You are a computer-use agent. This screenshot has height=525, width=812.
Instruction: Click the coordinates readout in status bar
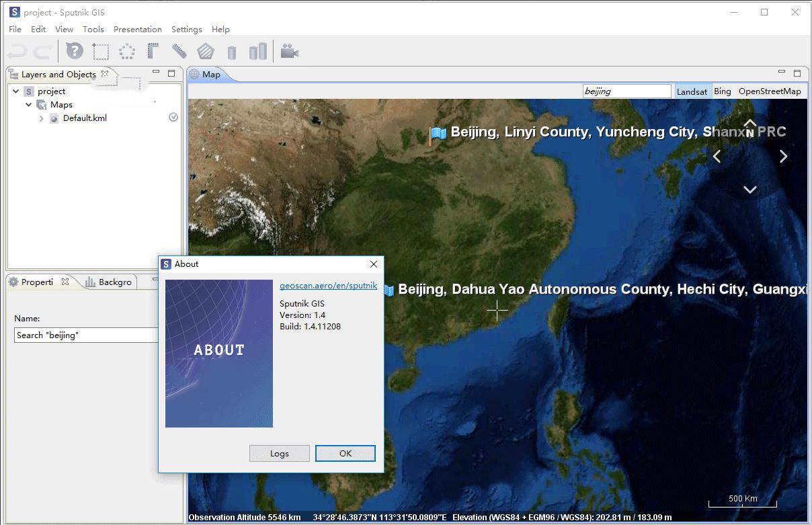click(380, 518)
